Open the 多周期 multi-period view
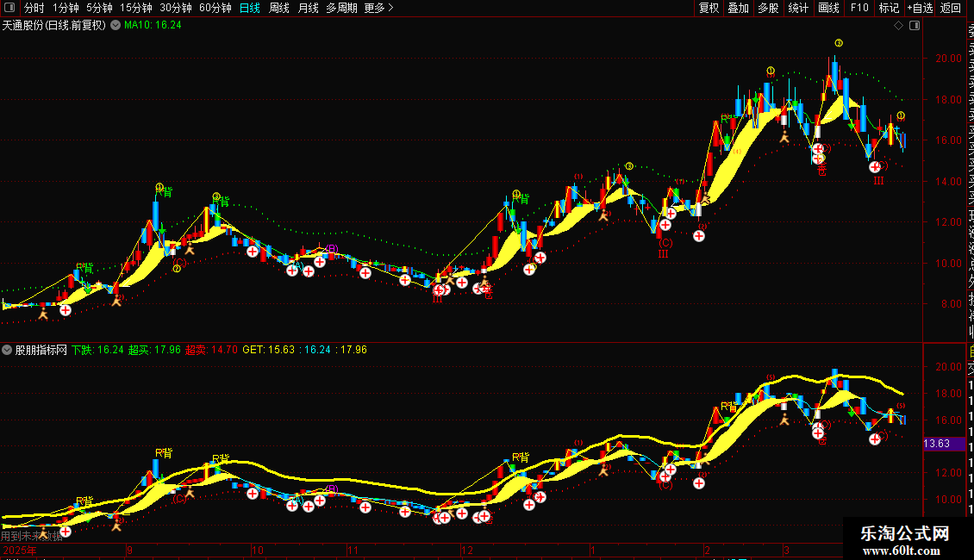Viewport: 974px width, 560px height. pos(341,8)
